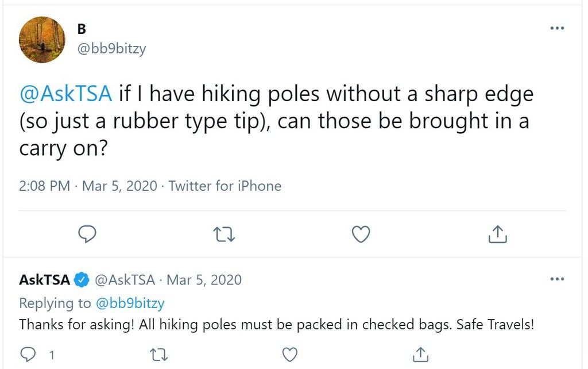Like the main tweet from bb9bitzy
588x369 pixels.
[361, 235]
